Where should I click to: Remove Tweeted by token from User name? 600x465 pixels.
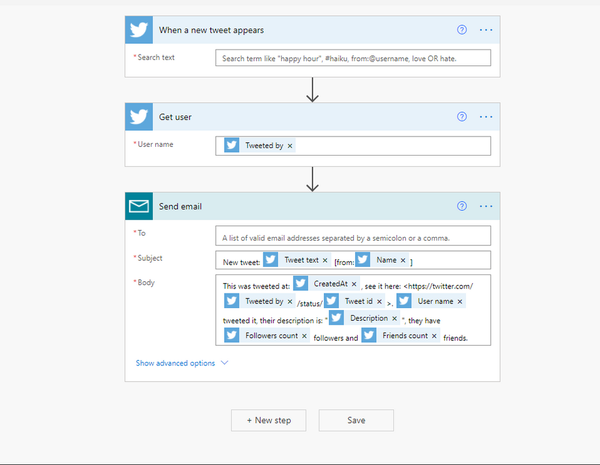click(290, 146)
